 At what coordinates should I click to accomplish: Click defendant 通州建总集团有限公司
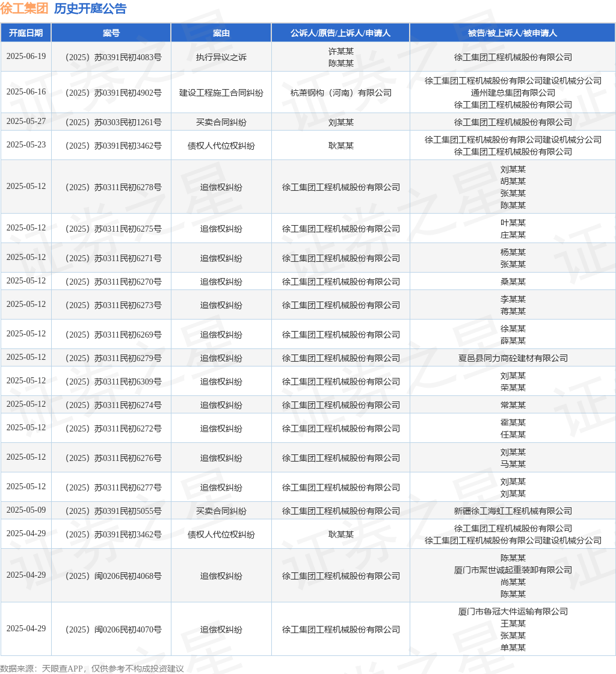click(513, 93)
